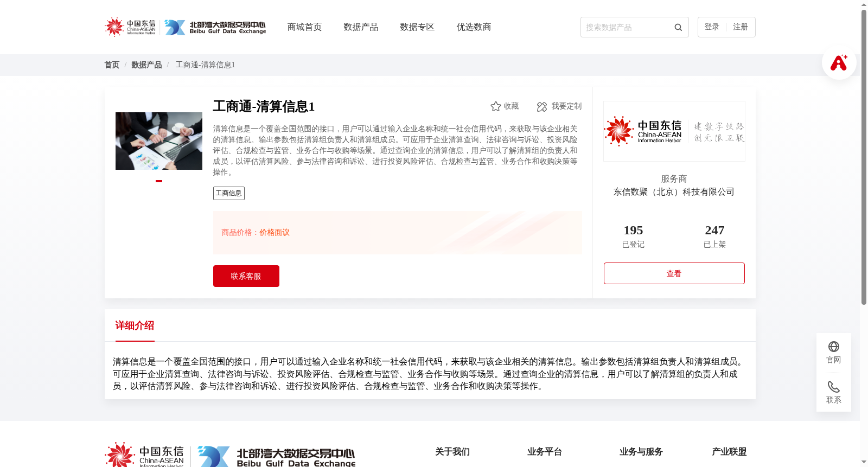Viewport: 868px width, 467px height.
Task: Click the footer Beibu Gulf Data Exchange logo
Action: [277, 457]
